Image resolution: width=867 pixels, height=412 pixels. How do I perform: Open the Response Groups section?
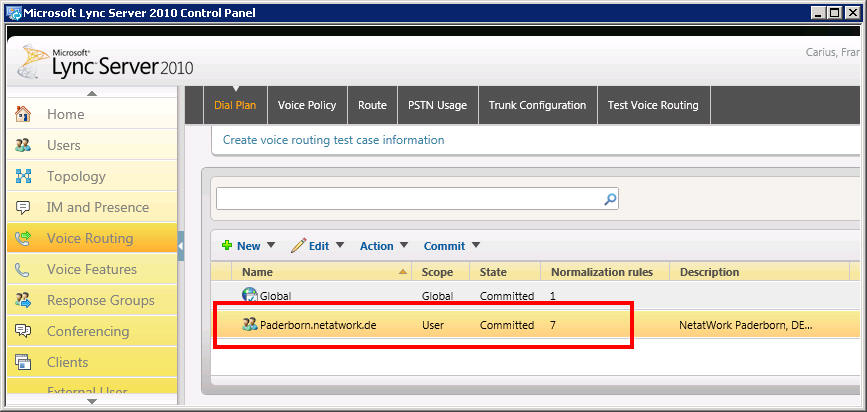[x=92, y=300]
